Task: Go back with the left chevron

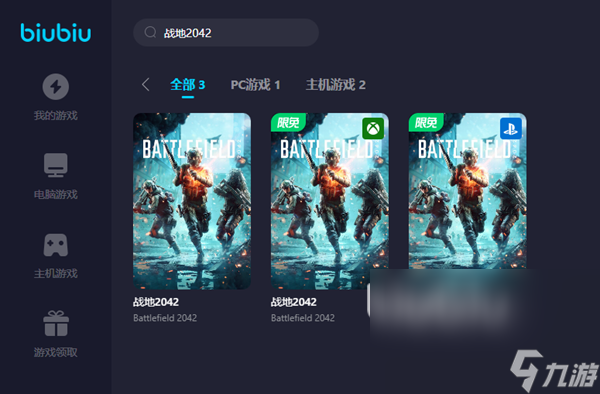Action: pyautogui.click(x=145, y=85)
